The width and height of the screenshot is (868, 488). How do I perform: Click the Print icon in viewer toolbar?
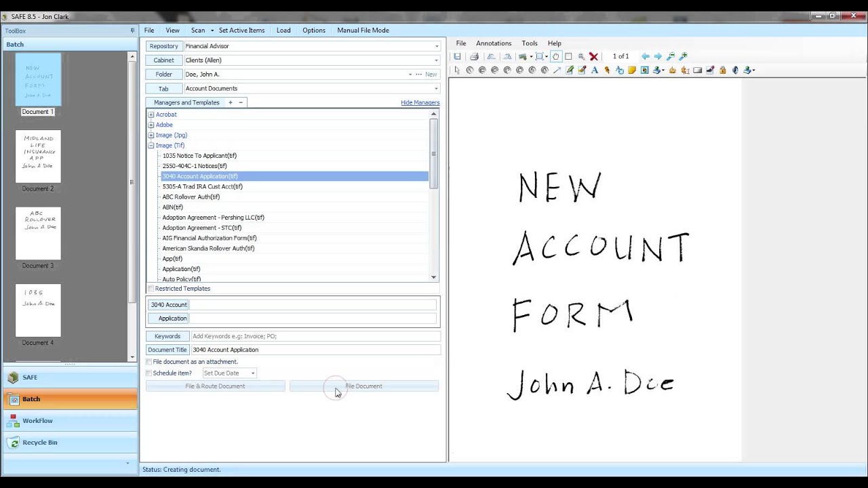point(474,56)
